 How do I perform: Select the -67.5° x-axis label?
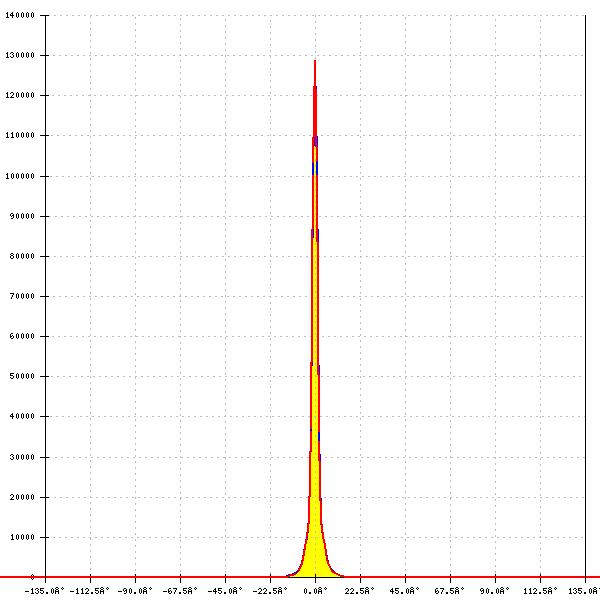pos(180,591)
